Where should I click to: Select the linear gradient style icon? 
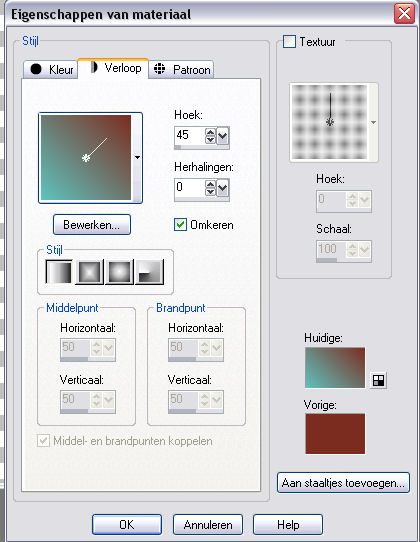pyautogui.click(x=59, y=272)
